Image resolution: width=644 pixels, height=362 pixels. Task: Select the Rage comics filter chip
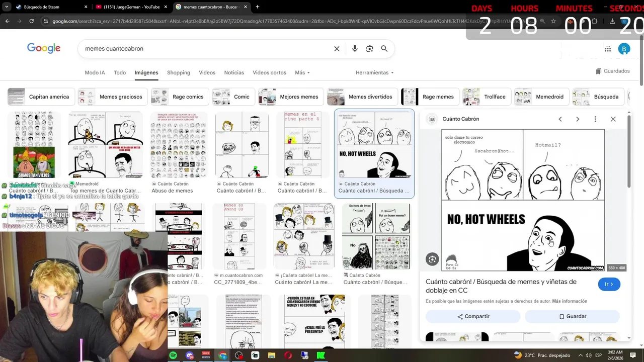[x=180, y=97]
